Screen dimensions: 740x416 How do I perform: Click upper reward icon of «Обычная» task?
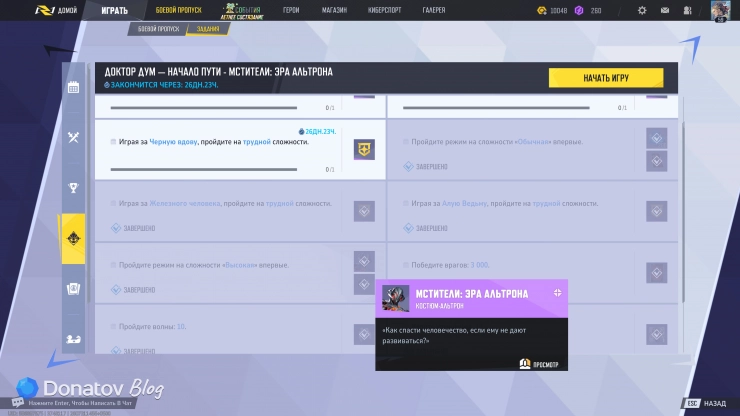click(656, 138)
